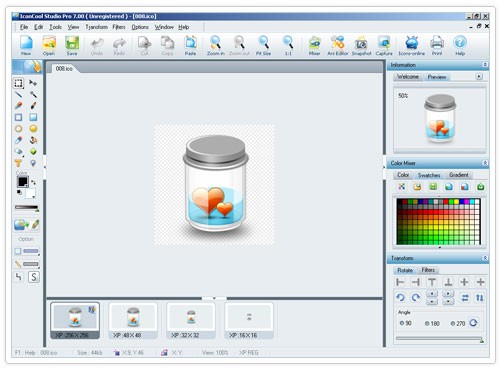The height and width of the screenshot is (370, 500).
Task: Select the XP 16X16 thumbnail
Action: (x=249, y=321)
